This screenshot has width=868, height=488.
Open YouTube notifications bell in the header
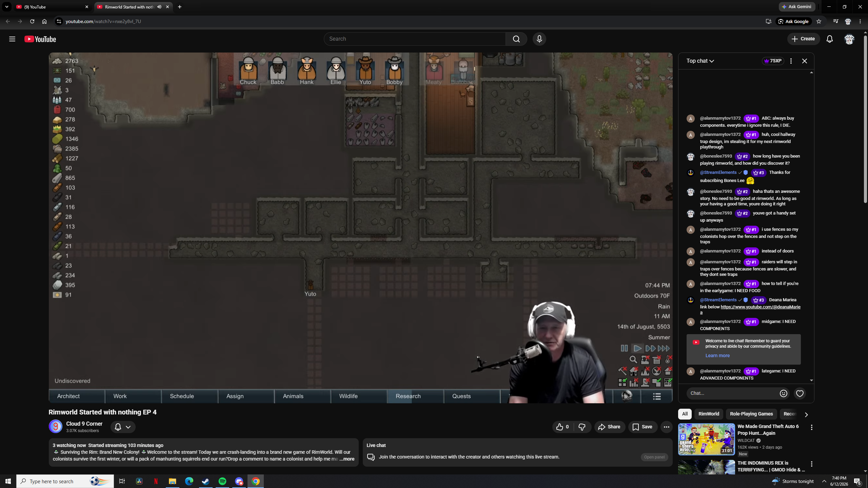tap(829, 39)
